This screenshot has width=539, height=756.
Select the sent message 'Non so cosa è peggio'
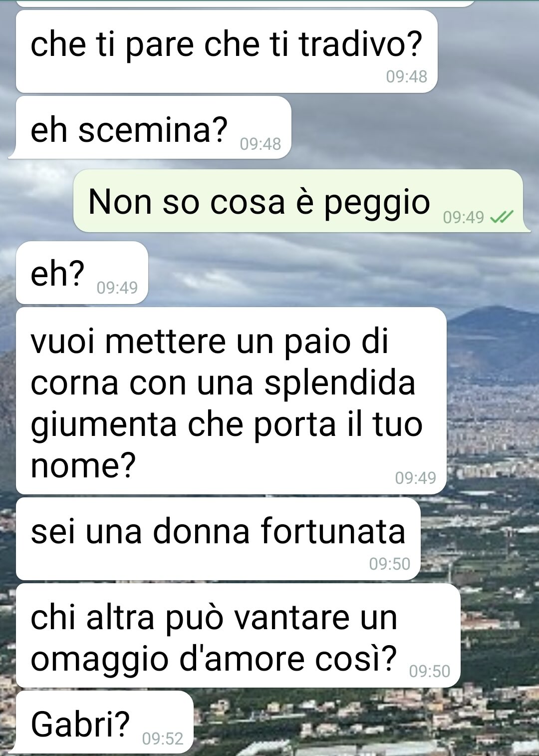tap(298, 201)
